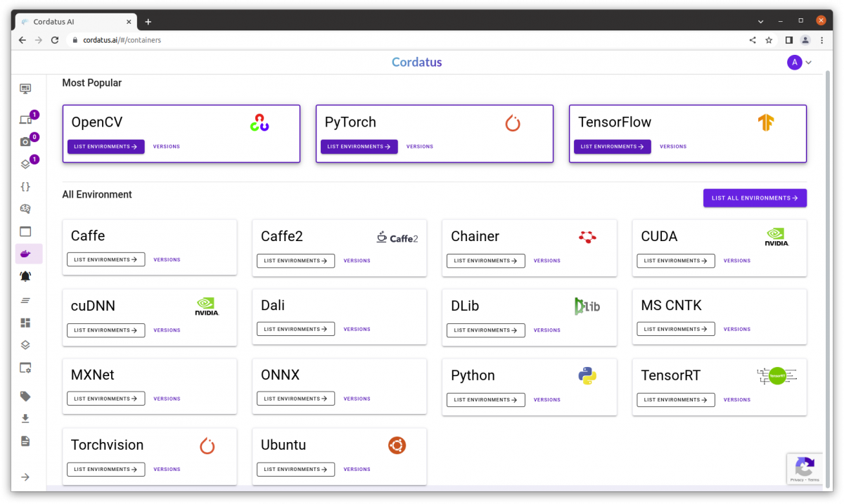
Task: Open the AI models icon in sidebar
Action: click(x=25, y=209)
